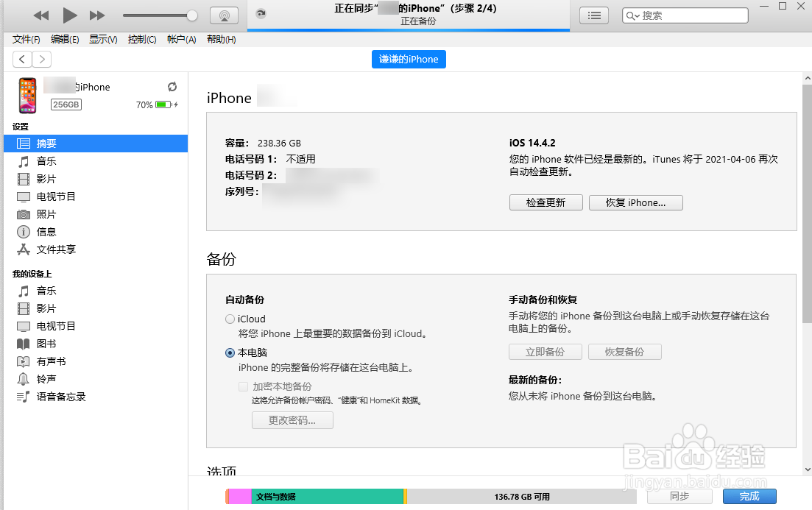Open 铃声 on my device
This screenshot has height=510, width=812.
click(96, 378)
